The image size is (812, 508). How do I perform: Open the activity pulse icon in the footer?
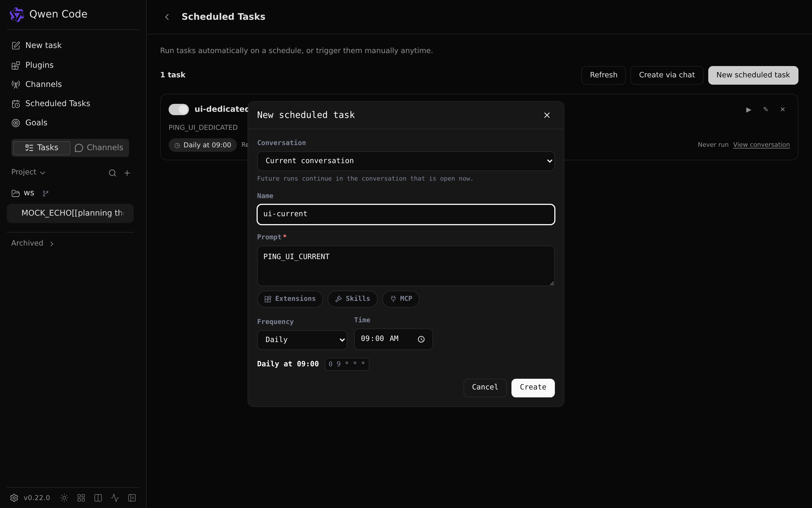click(x=115, y=498)
